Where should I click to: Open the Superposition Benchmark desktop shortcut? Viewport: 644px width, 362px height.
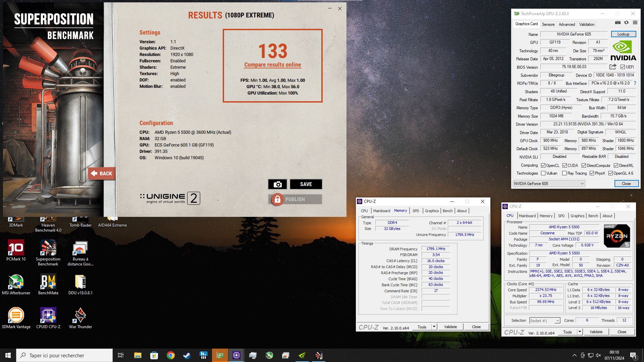point(48,253)
